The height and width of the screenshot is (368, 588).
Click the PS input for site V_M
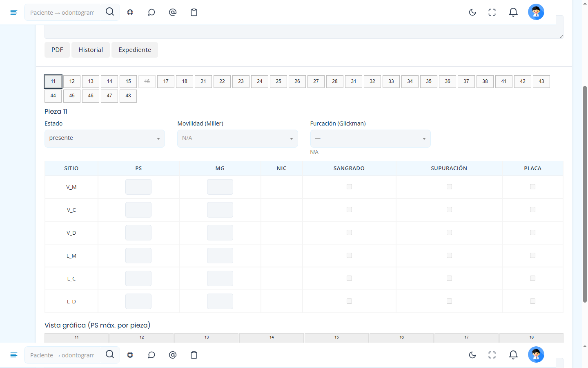click(x=138, y=187)
